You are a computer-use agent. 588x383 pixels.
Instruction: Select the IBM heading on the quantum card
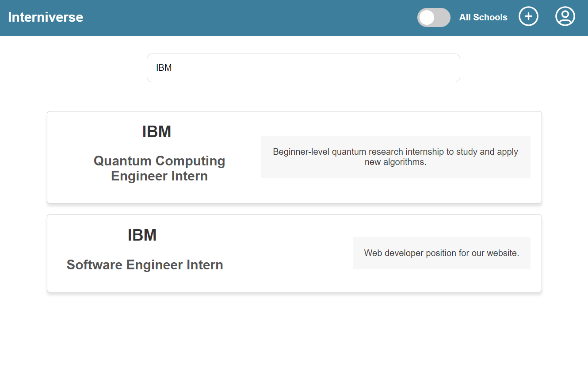(x=157, y=132)
